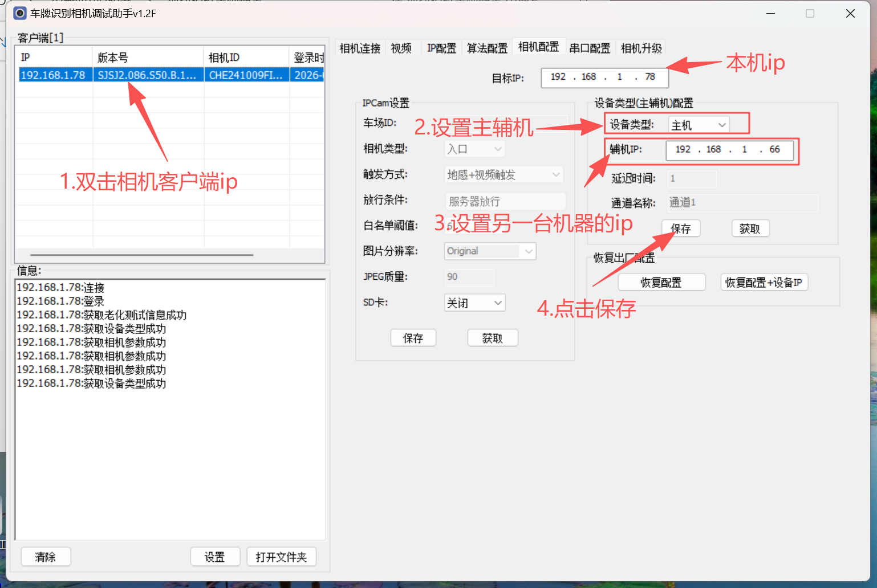Open the 视频 tab

(401, 48)
